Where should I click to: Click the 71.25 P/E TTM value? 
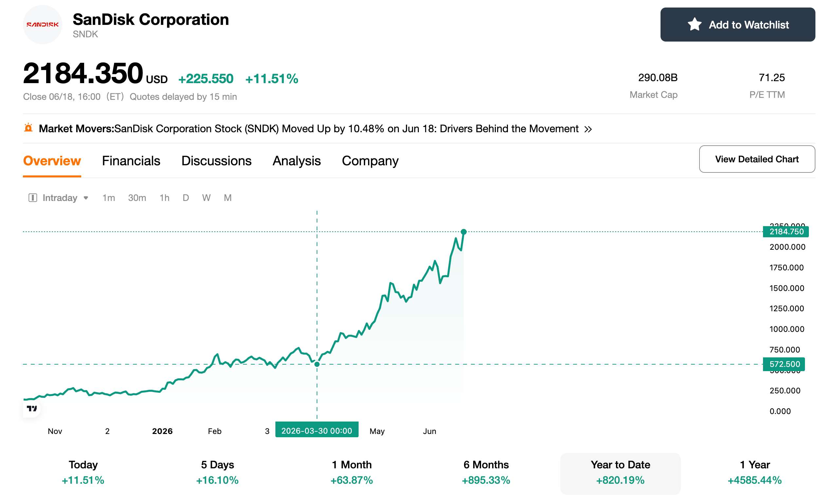pyautogui.click(x=772, y=78)
